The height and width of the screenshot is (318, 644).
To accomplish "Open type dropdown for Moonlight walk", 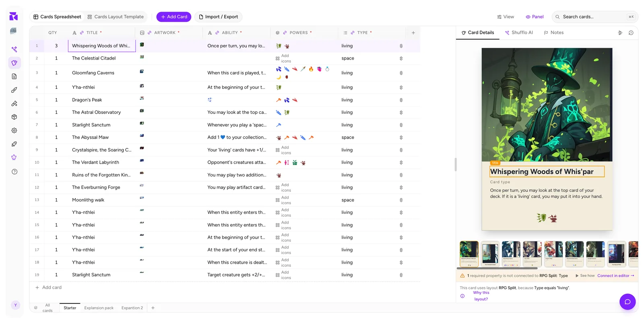I will tap(401, 200).
